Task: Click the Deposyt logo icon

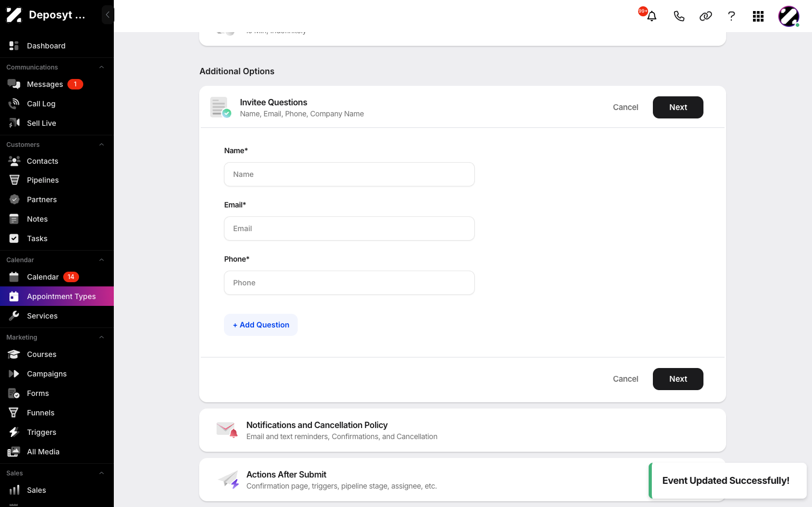Action: click(14, 15)
